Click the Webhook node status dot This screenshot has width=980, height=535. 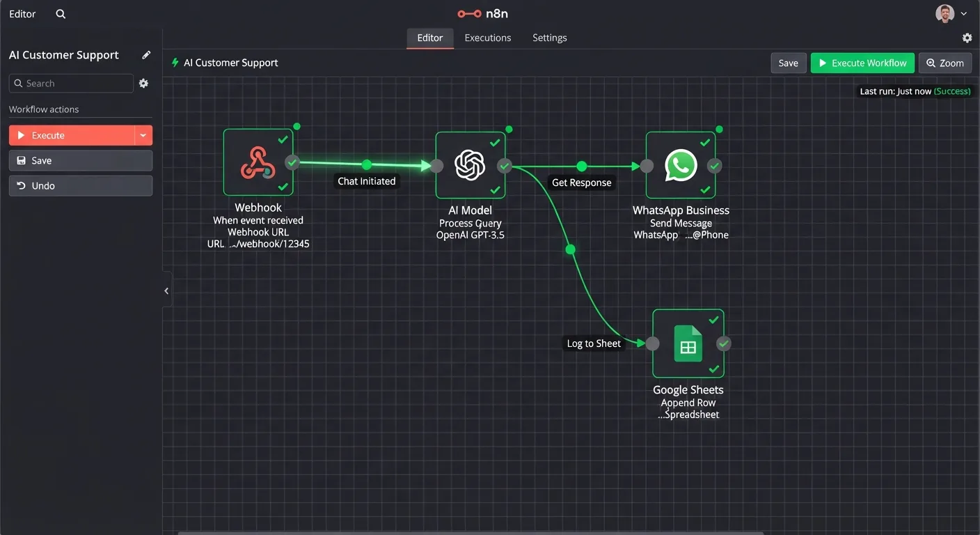click(x=297, y=126)
